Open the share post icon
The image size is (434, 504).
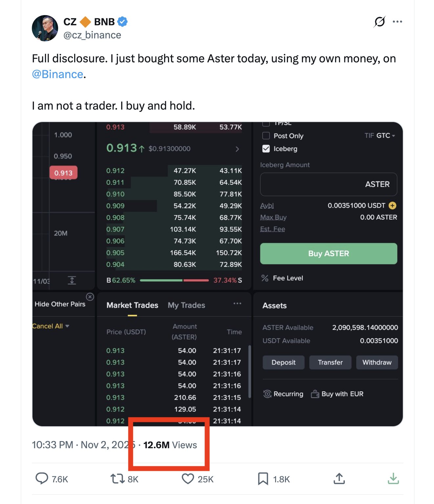pyautogui.click(x=339, y=479)
